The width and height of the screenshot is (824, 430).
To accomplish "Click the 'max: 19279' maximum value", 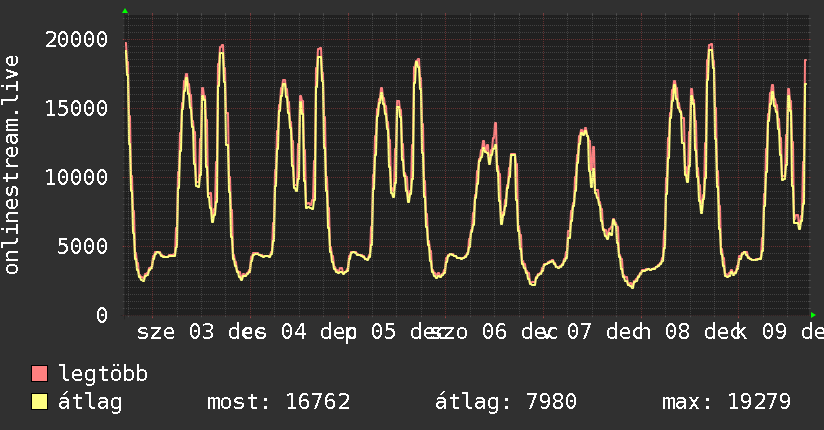I will pos(726,402).
